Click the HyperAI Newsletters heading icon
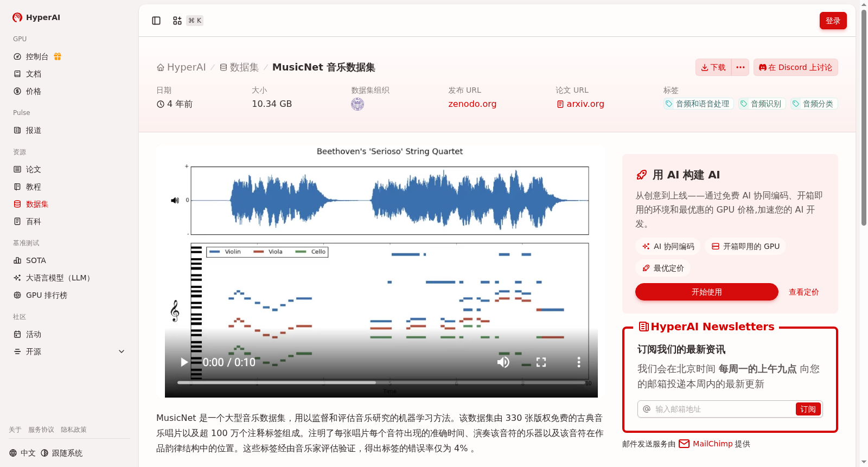 click(x=643, y=327)
